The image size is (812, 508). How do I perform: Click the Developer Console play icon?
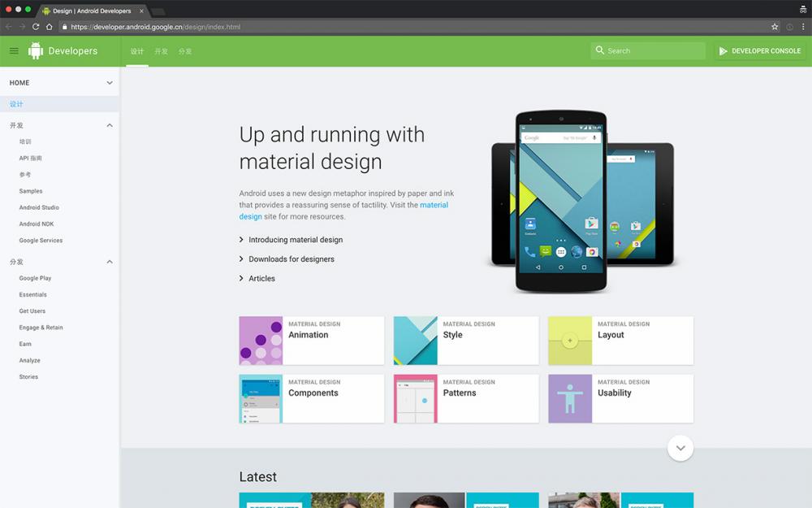pyautogui.click(x=723, y=50)
